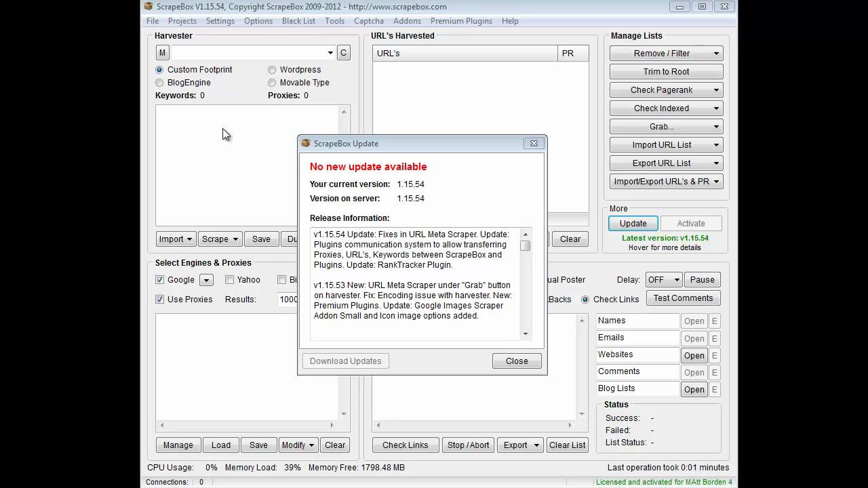This screenshot has height=488, width=868.
Task: Open the Modify dropdown under proxies
Action: pyautogui.click(x=298, y=445)
